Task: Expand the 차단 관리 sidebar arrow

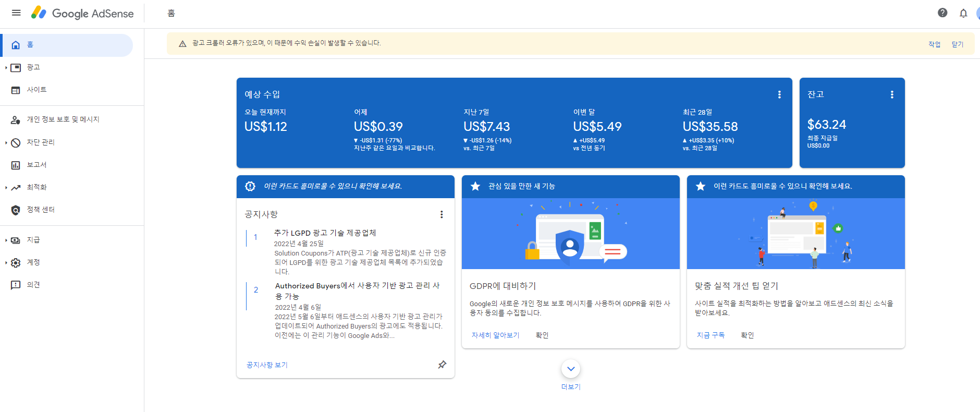Action: (6, 142)
